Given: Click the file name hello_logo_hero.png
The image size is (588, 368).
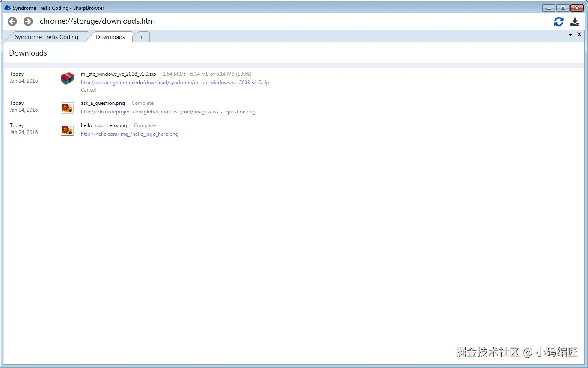Looking at the screenshot, I should [104, 125].
